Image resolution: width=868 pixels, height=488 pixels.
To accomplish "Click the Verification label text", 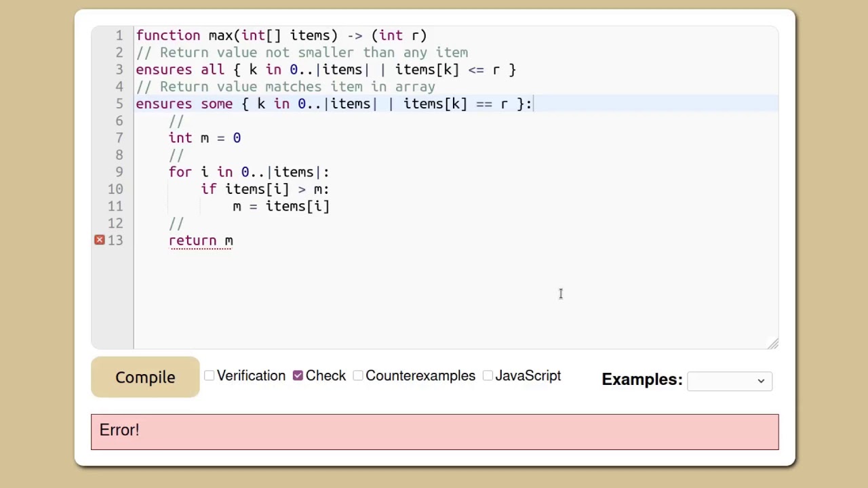I will point(251,375).
